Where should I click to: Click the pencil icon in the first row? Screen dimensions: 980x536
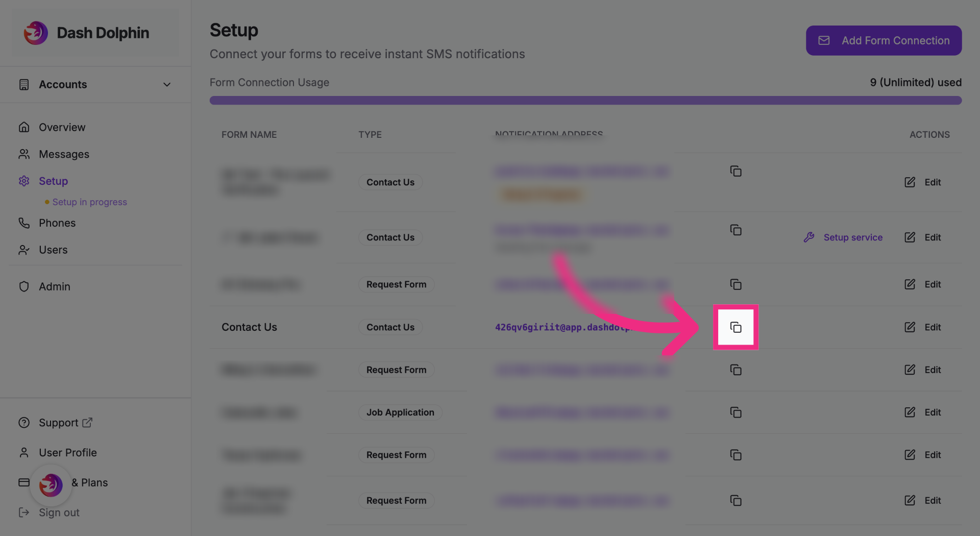[x=910, y=182]
